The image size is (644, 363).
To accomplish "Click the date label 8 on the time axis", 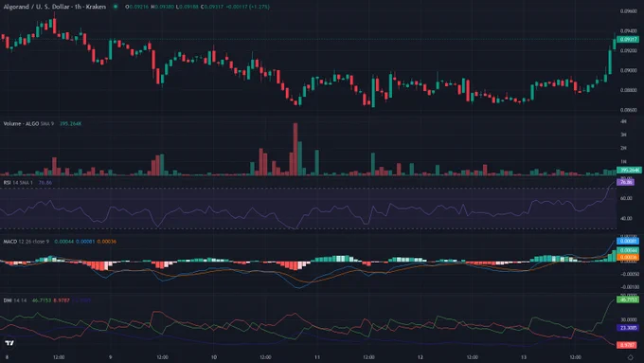I will 7,357.
